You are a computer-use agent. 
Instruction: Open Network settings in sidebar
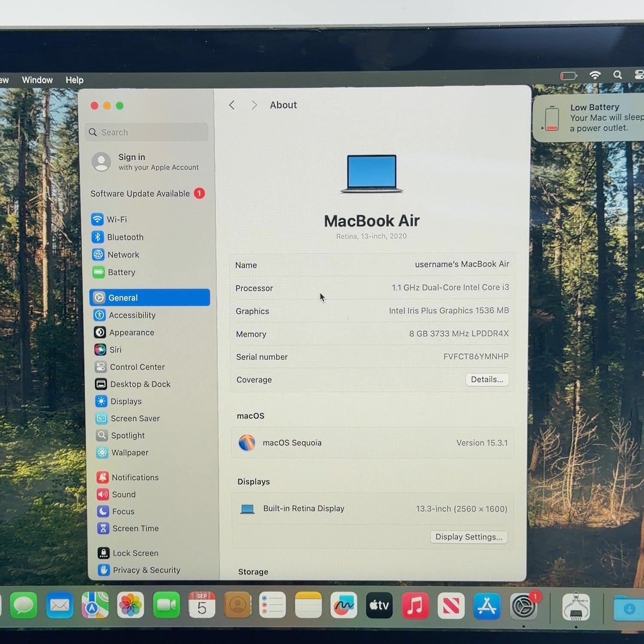pyautogui.click(x=115, y=255)
